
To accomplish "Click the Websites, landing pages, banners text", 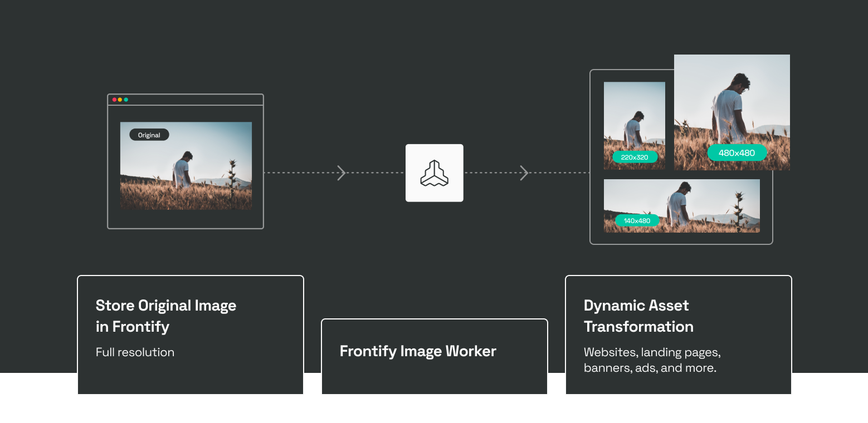I will (x=652, y=360).
